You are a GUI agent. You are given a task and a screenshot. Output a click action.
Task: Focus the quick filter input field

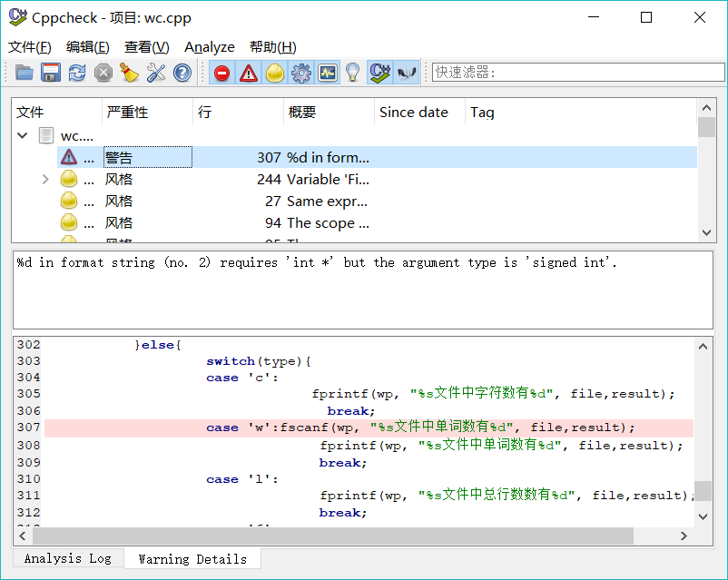(x=578, y=72)
